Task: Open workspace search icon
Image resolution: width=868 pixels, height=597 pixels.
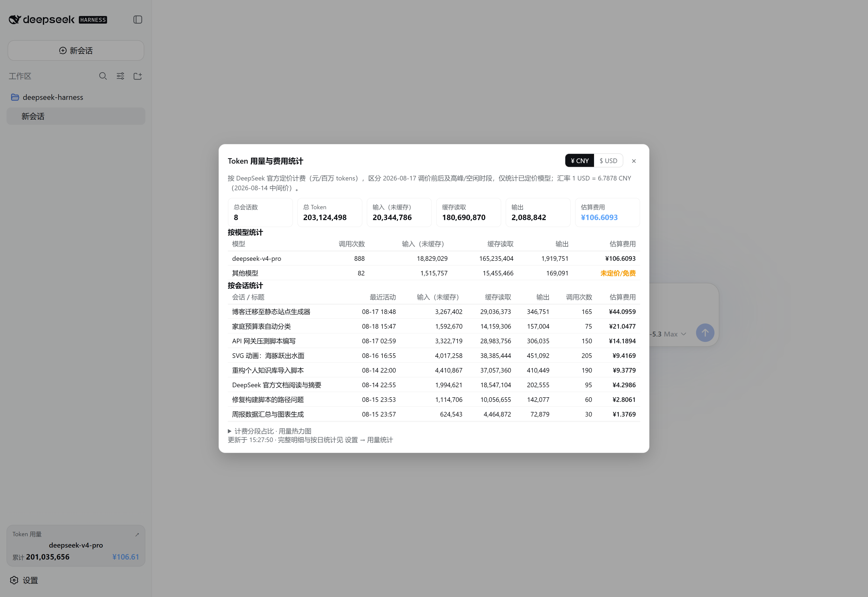Action: 103,76
